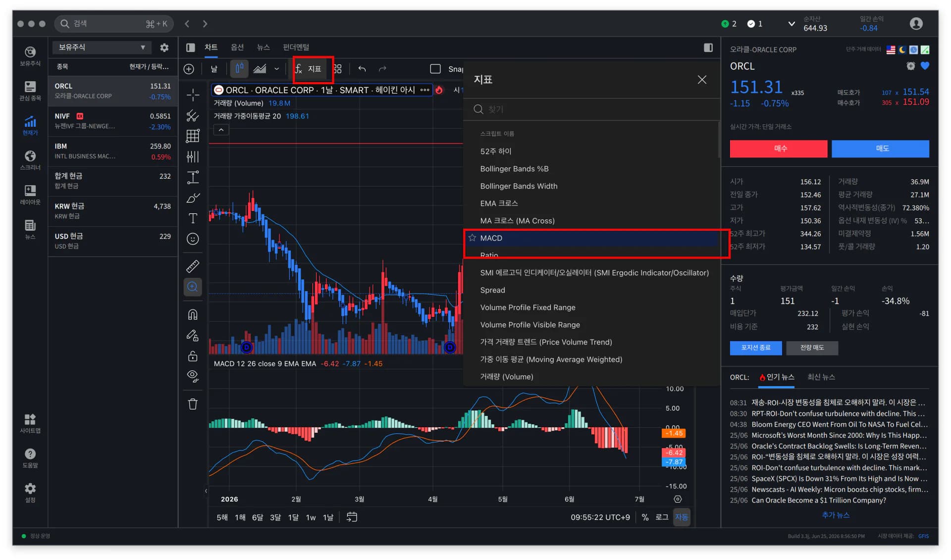Image resolution: width=951 pixels, height=560 pixels.
Task: Open chart axis settings gear icon
Action: click(678, 499)
